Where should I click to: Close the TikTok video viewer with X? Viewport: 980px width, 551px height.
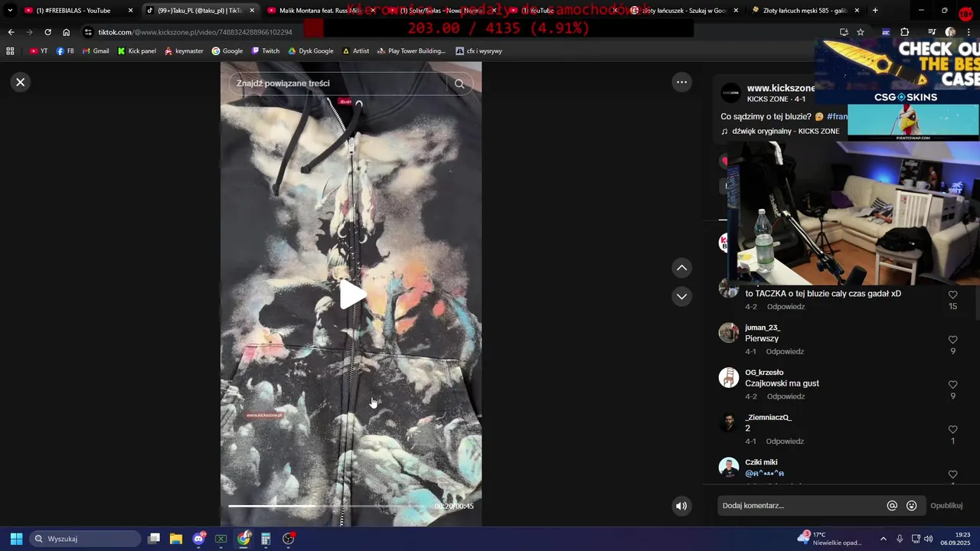(21, 82)
